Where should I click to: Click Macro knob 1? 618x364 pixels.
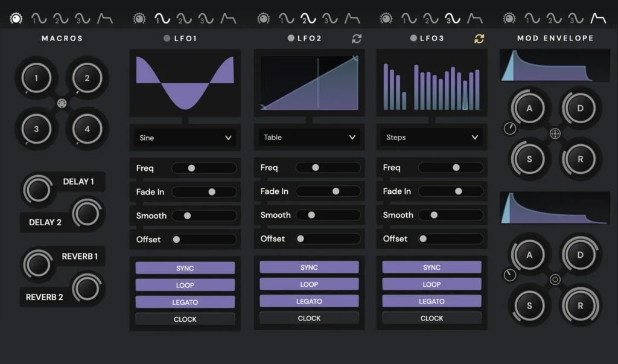[36, 78]
